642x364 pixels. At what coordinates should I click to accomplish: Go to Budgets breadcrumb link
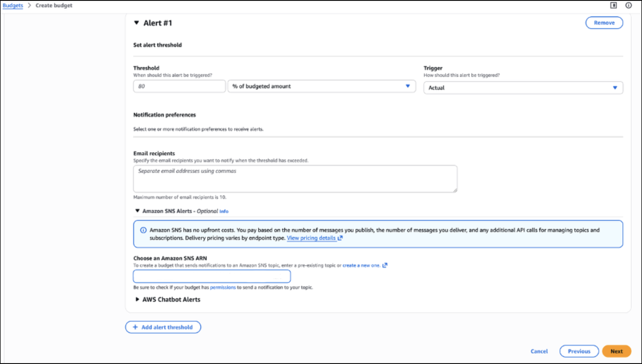13,5
